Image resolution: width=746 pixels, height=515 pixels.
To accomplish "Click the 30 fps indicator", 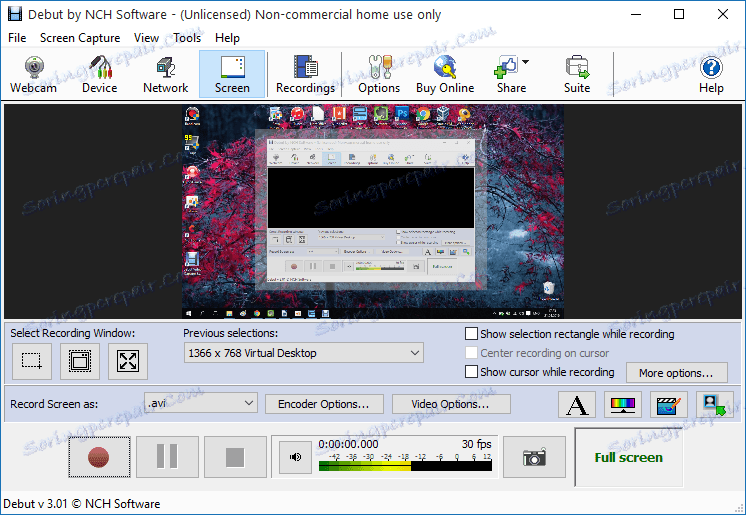I will [477, 444].
